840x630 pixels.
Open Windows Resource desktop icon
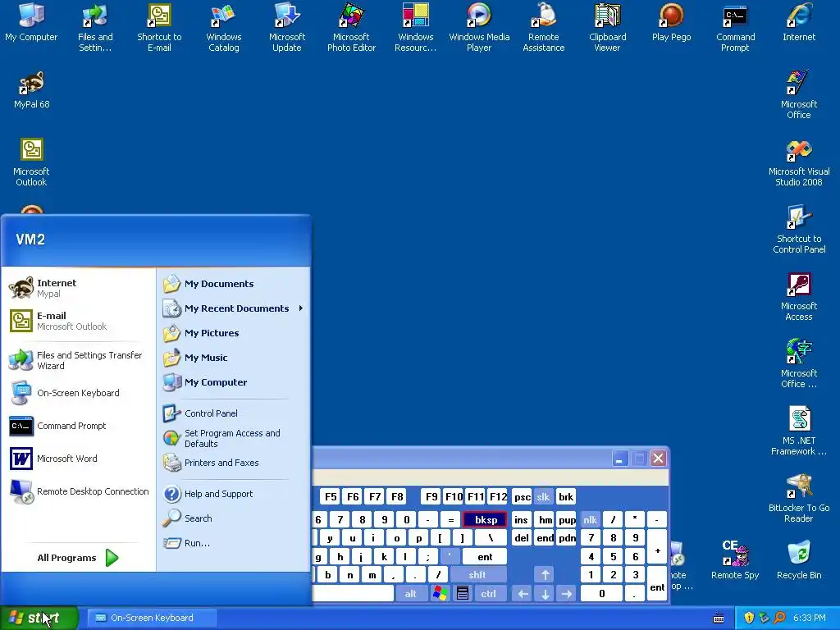point(415,27)
